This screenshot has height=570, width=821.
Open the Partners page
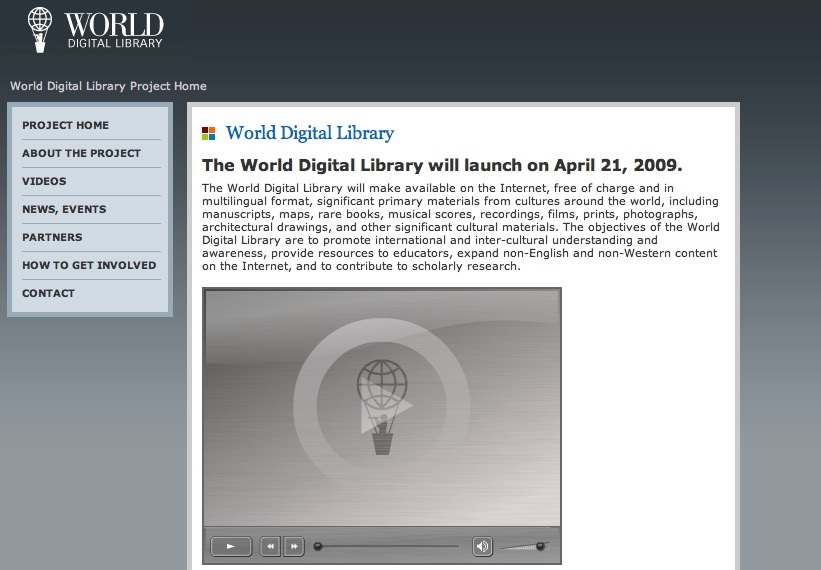pos(52,237)
